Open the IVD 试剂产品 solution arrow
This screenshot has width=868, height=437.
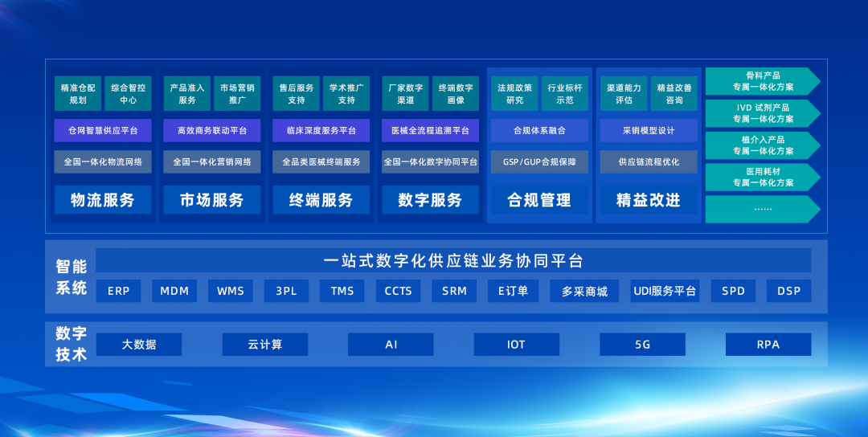click(762, 113)
